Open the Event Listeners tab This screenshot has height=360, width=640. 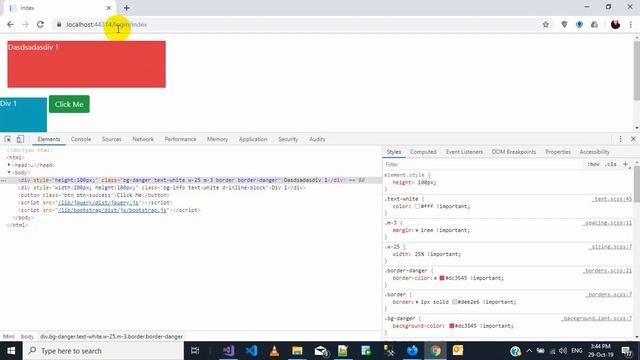tap(464, 152)
